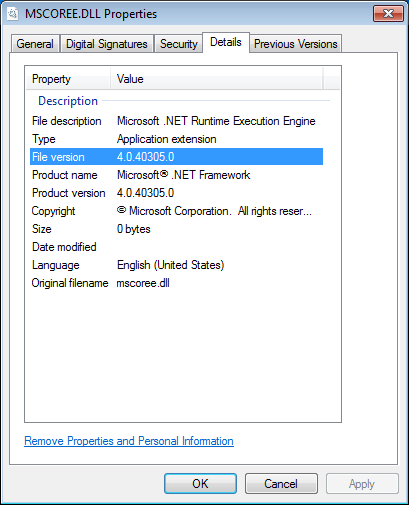Click the OK button

pyautogui.click(x=200, y=483)
